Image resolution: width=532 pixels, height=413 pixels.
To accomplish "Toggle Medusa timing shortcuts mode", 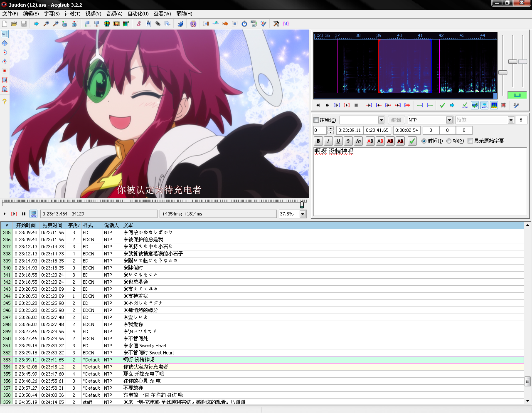I will 503,105.
